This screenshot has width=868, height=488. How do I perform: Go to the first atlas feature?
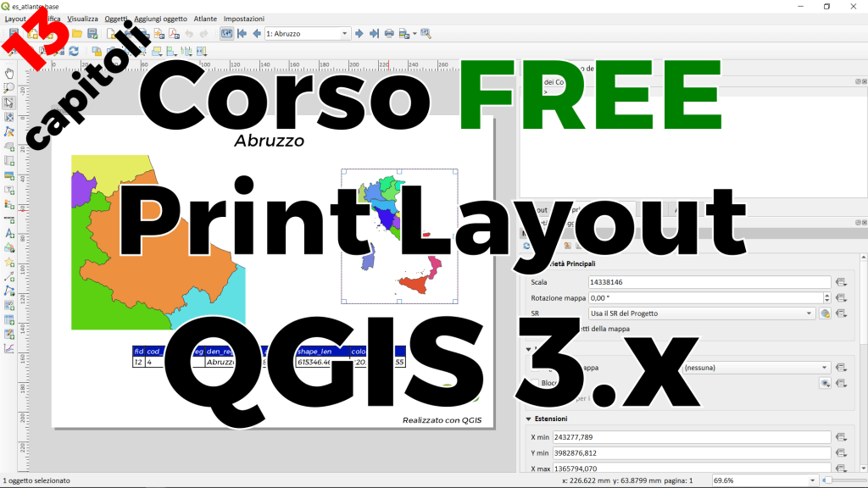coord(242,34)
